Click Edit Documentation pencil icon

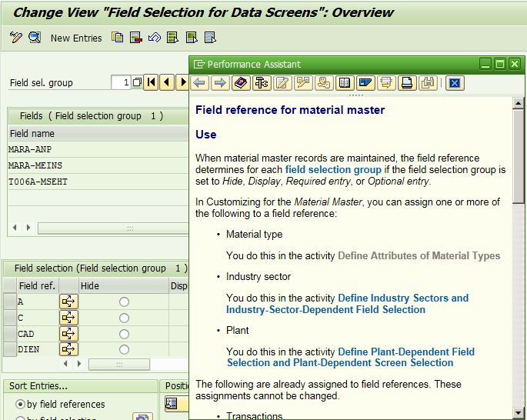(282, 83)
